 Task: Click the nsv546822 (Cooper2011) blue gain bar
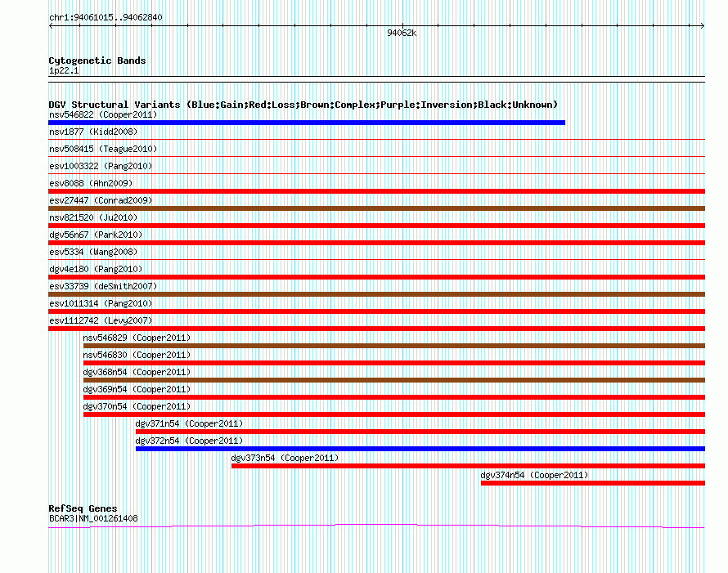[x=307, y=123]
